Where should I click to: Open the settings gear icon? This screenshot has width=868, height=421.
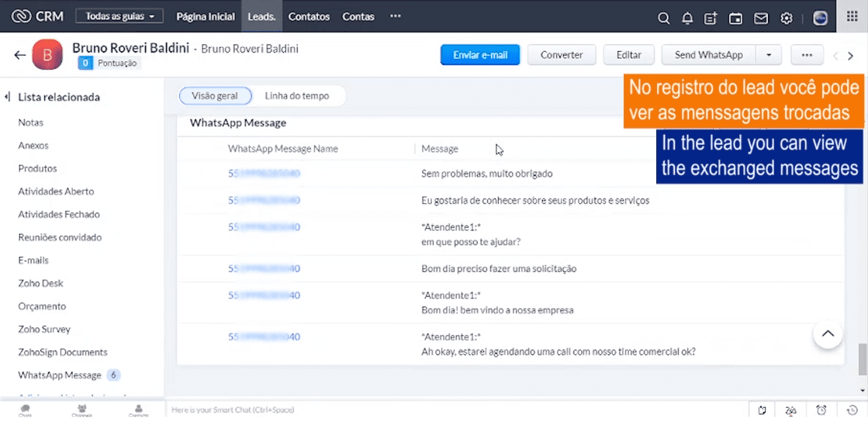(x=787, y=18)
